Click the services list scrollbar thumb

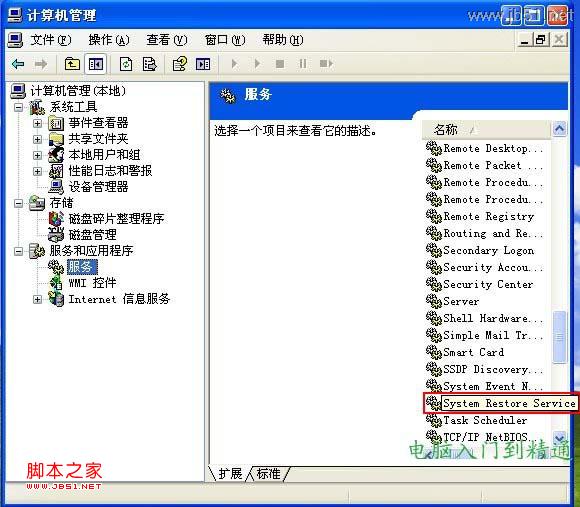559,337
